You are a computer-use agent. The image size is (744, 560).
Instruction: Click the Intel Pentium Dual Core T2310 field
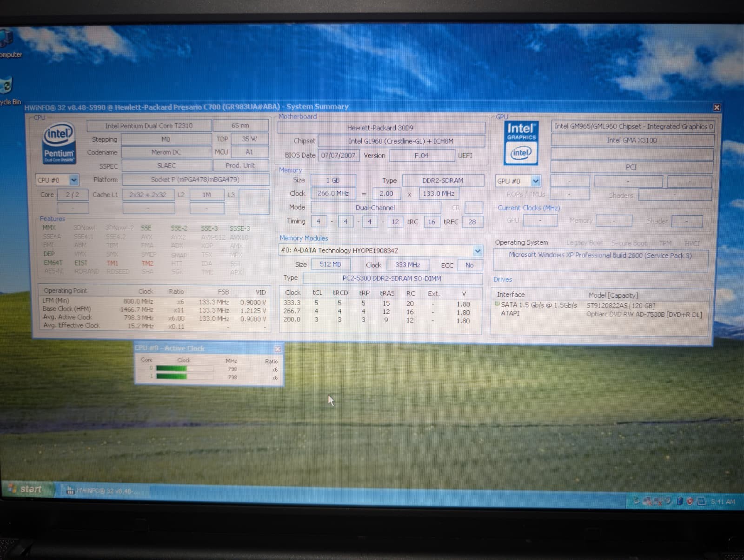pos(149,126)
